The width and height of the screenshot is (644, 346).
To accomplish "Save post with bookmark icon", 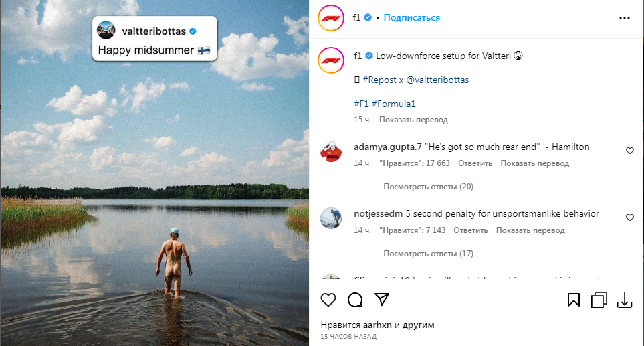I will (574, 300).
